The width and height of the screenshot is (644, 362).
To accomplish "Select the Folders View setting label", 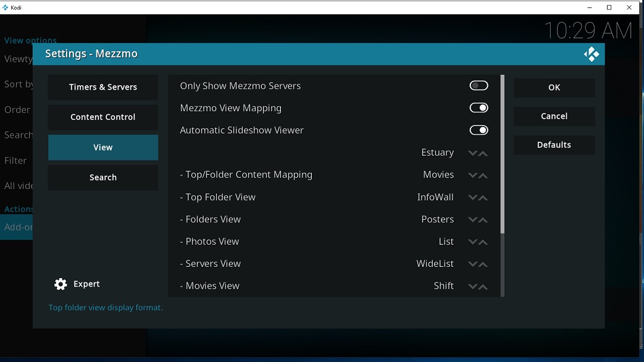I will pos(211,219).
